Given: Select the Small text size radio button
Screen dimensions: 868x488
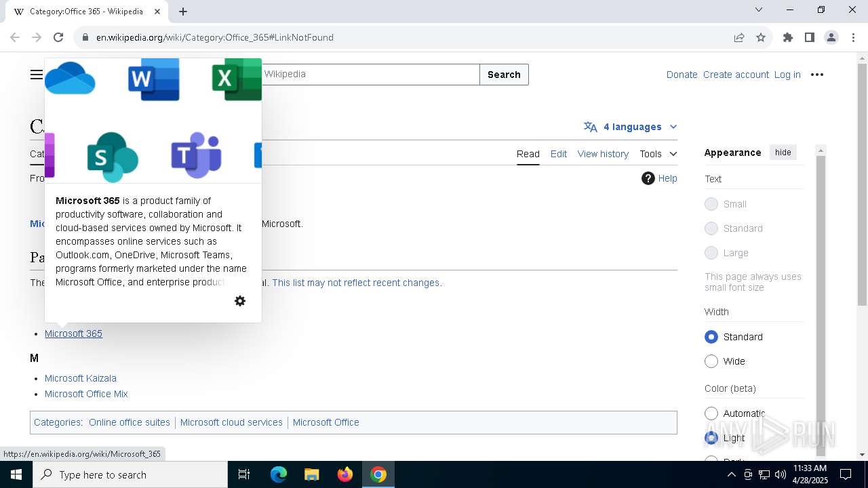Looking at the screenshot, I should (711, 204).
